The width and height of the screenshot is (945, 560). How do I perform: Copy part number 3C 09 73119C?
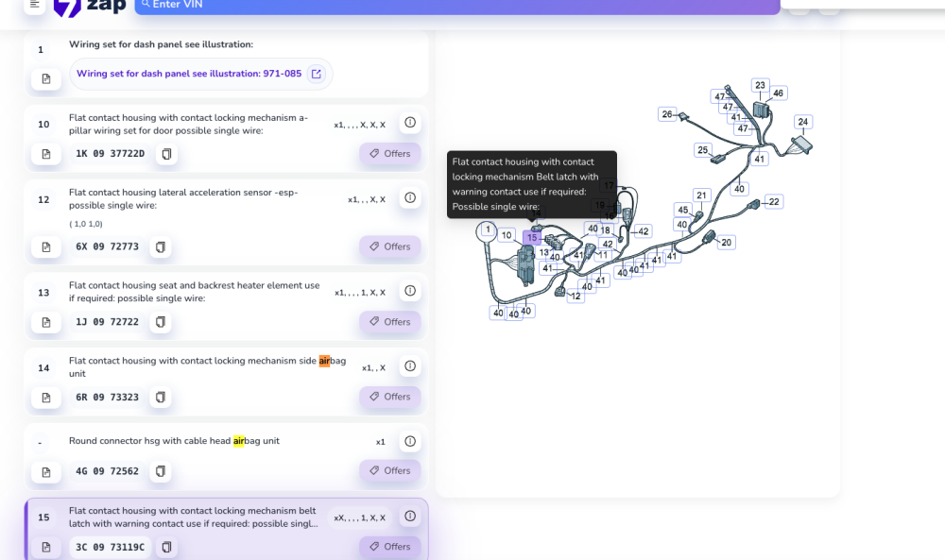point(166,547)
